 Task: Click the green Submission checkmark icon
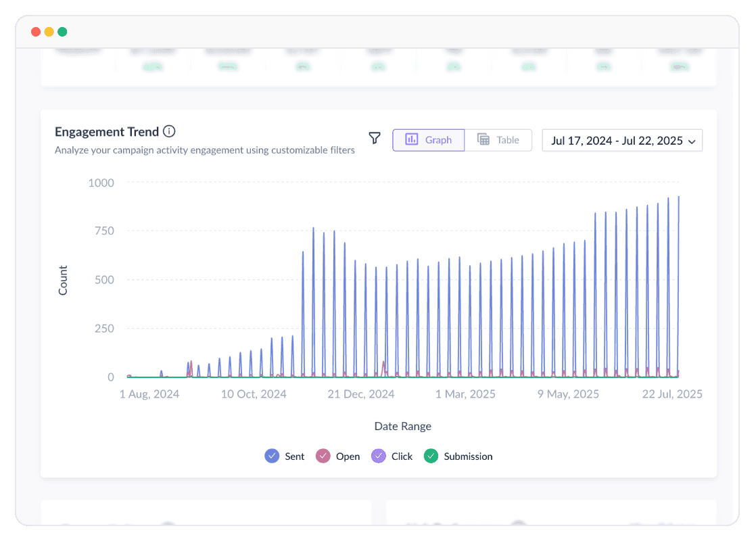(431, 456)
